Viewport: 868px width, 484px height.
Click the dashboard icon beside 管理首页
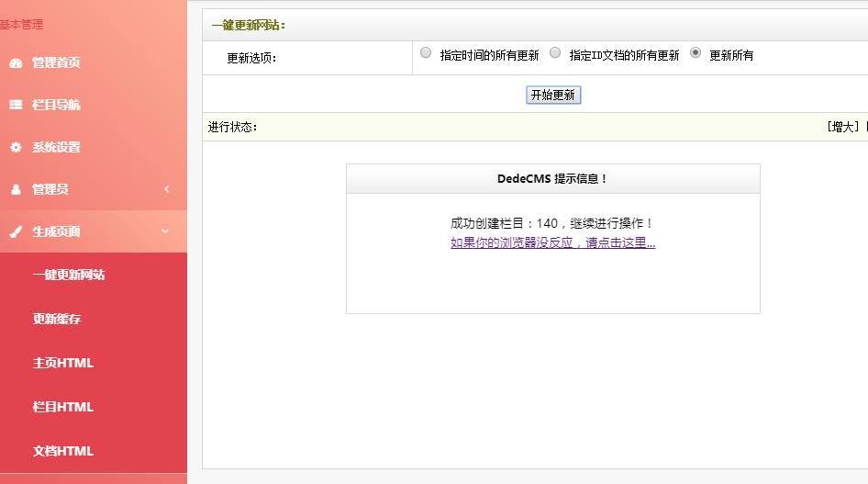16,62
